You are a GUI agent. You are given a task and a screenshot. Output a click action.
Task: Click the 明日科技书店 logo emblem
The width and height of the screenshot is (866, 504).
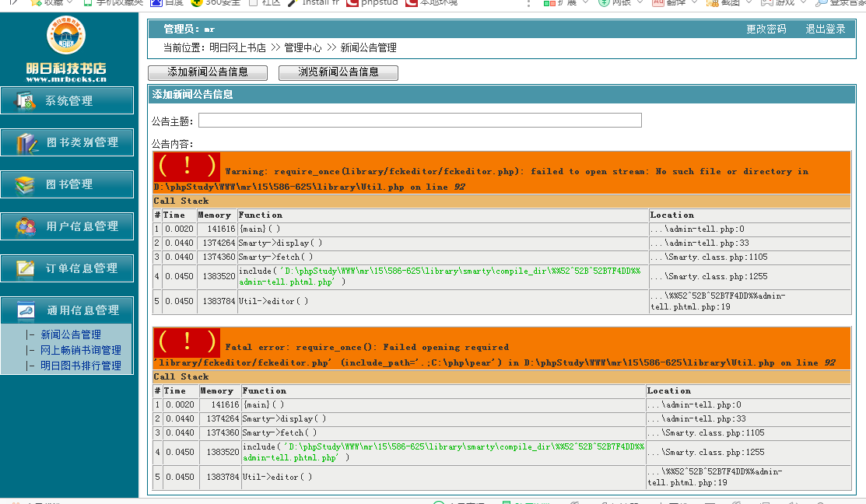(x=66, y=35)
